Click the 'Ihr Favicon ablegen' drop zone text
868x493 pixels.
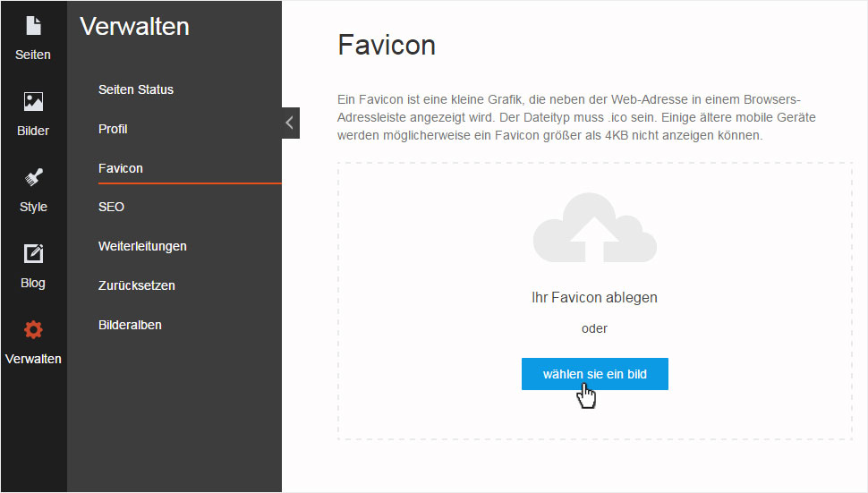594,298
